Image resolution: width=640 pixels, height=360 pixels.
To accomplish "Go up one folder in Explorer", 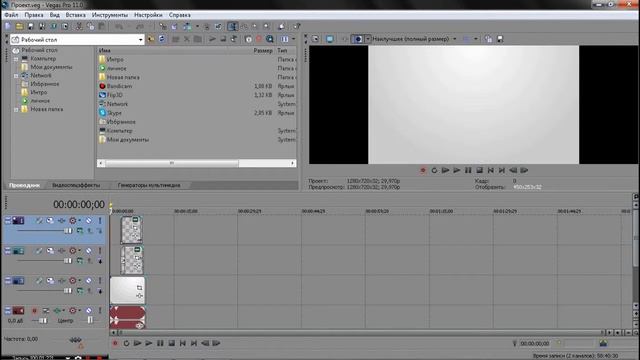I will [151, 39].
